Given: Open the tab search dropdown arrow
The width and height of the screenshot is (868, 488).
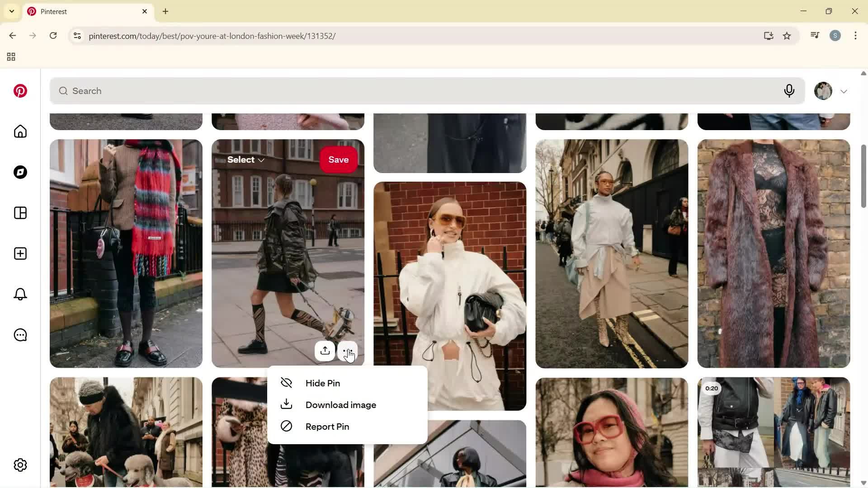Looking at the screenshot, I should pyautogui.click(x=11, y=11).
